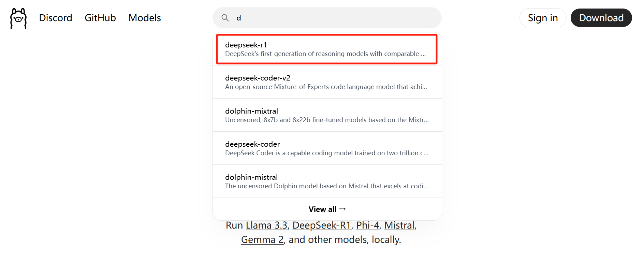Screen dimensions: 644x262
Task: Click the search magnifier icon
Action: coord(225,18)
